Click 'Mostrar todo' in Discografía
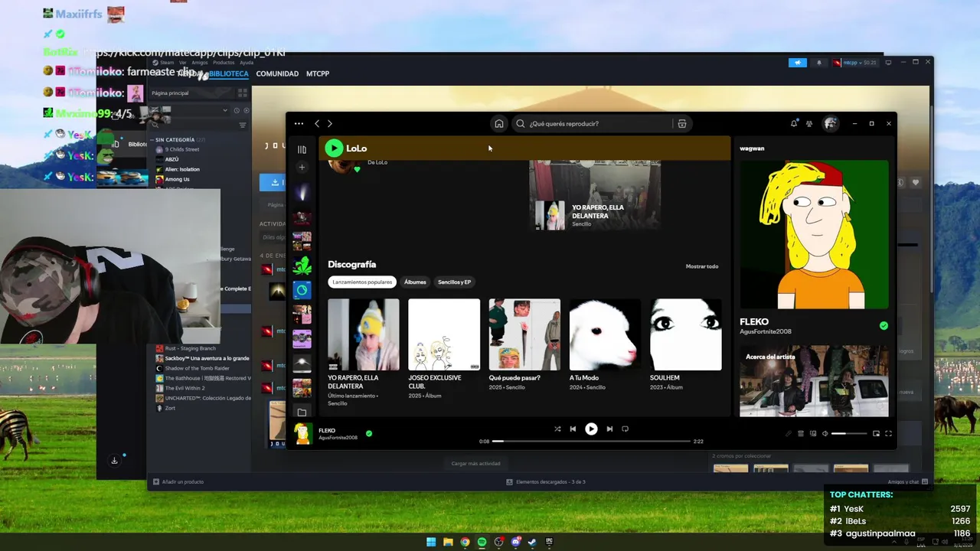This screenshot has width=980, height=551. [702, 266]
